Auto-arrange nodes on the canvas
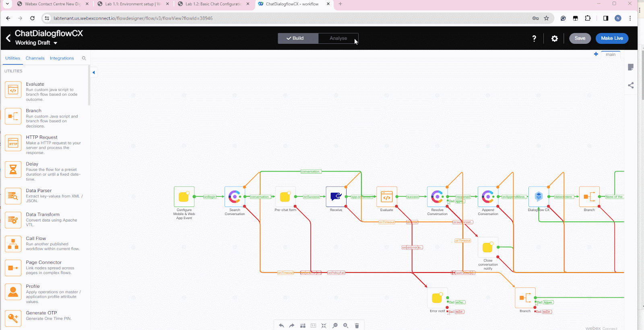 click(x=303, y=326)
